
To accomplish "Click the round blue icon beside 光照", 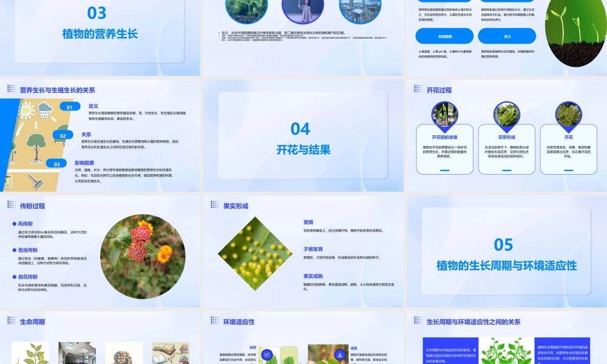I will point(266,354).
